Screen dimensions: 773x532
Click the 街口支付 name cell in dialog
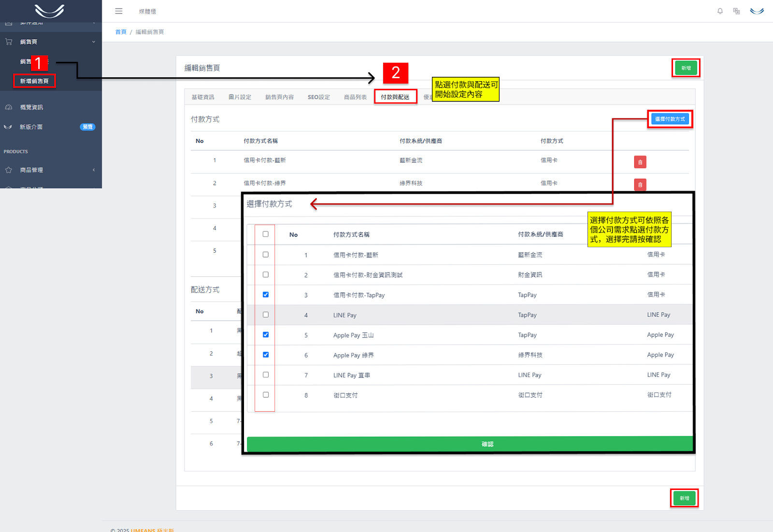tap(345, 395)
